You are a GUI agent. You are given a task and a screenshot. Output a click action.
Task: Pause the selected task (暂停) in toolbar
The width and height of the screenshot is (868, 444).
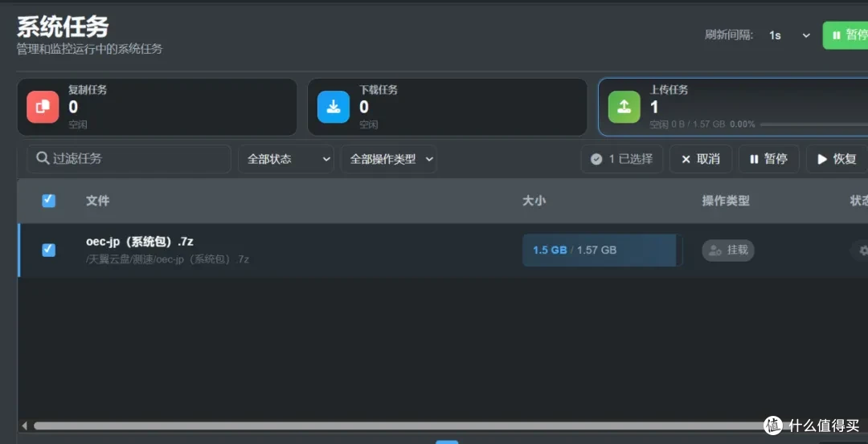click(769, 159)
